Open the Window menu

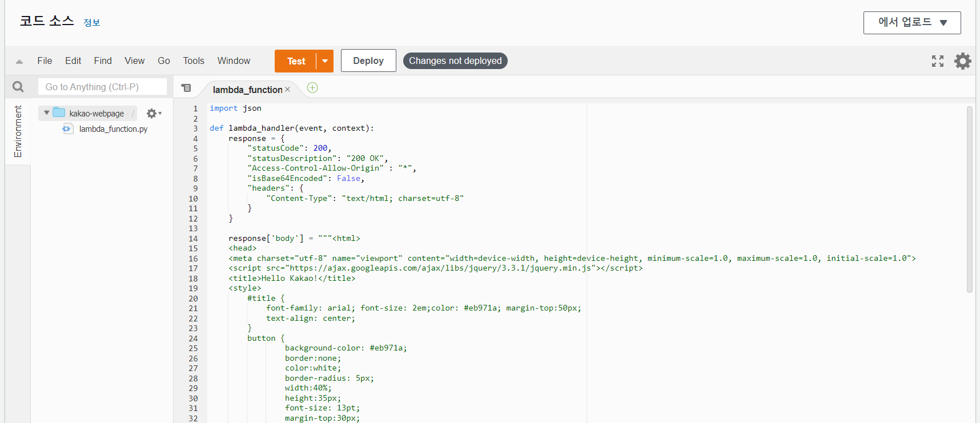(234, 61)
